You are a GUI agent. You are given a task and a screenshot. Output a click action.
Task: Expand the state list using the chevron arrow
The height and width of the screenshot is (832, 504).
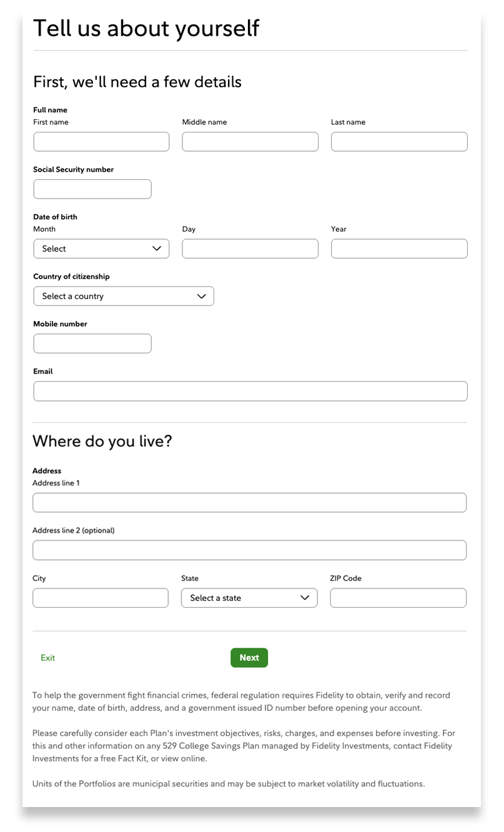305,598
